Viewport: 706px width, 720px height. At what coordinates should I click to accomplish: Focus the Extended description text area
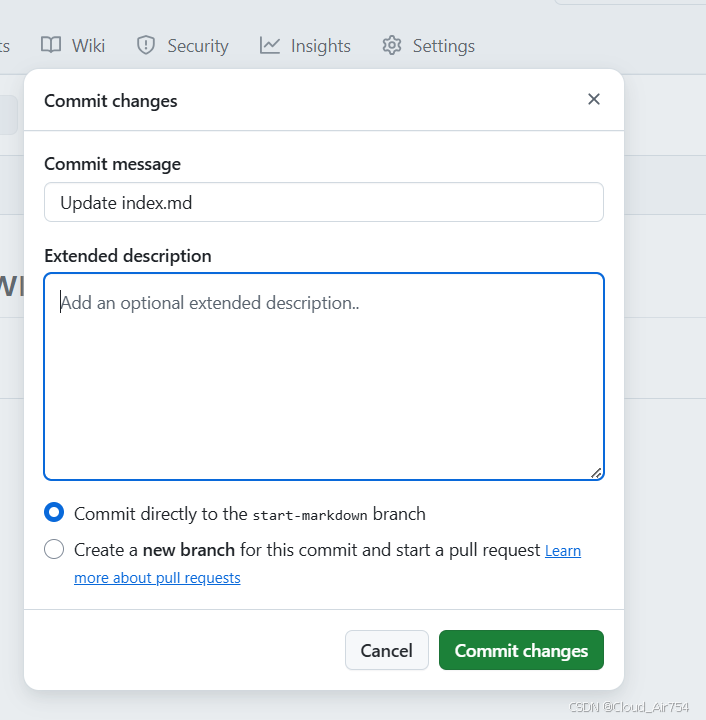324,377
